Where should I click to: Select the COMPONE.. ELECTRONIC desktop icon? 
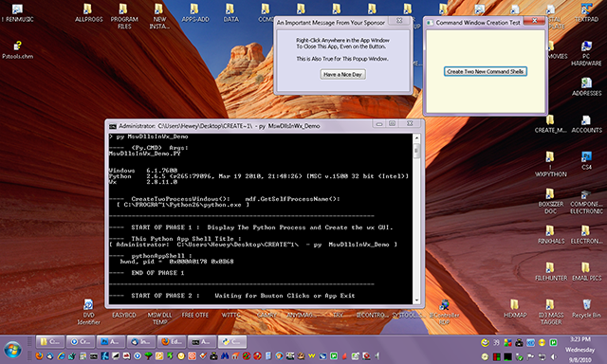(586, 201)
